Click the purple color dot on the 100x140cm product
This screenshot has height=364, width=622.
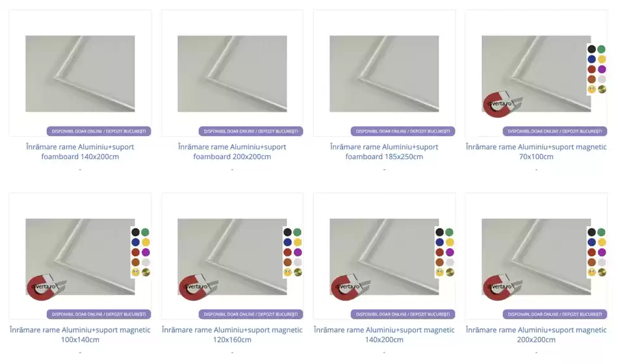(146, 252)
